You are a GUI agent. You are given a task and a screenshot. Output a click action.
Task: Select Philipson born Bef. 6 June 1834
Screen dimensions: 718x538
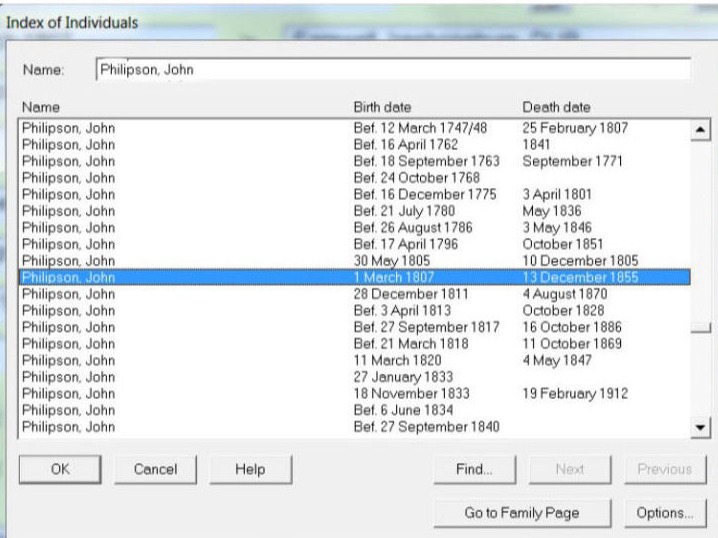[x=354, y=410]
